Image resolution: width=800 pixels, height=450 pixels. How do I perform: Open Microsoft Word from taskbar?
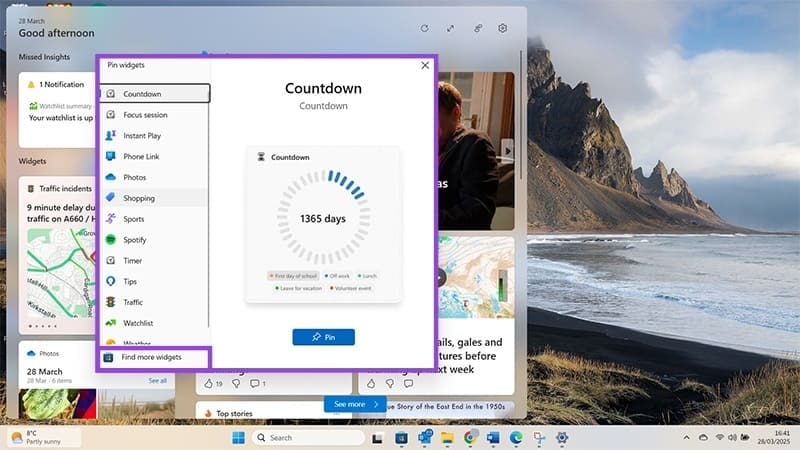pyautogui.click(x=493, y=438)
